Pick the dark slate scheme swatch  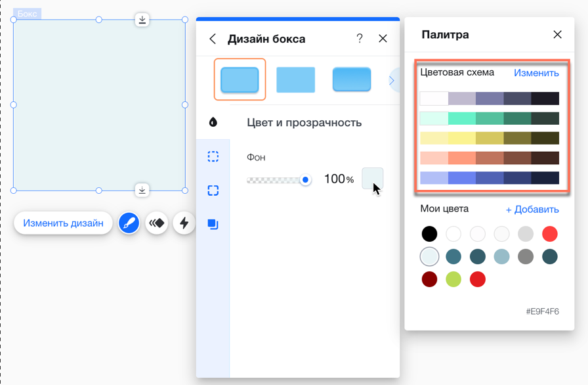coord(518,99)
